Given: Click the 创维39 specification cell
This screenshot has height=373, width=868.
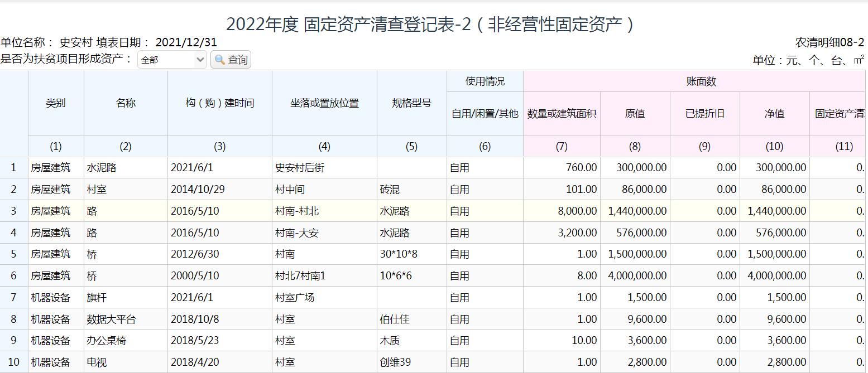Looking at the screenshot, I should coord(411,362).
